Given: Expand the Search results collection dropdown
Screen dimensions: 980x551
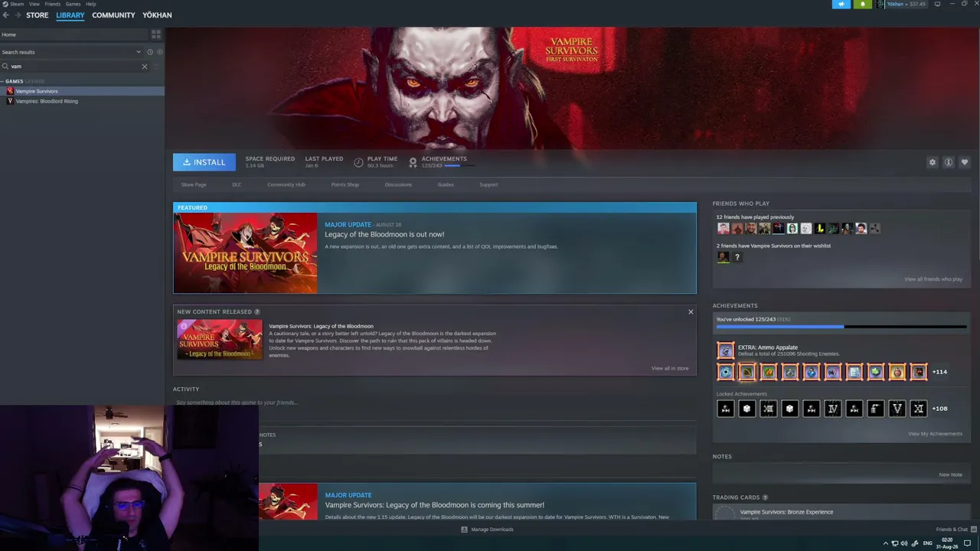Looking at the screenshot, I should 139,52.
